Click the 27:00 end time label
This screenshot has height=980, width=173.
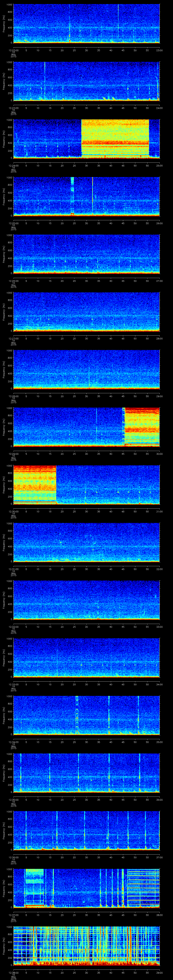click(x=159, y=281)
